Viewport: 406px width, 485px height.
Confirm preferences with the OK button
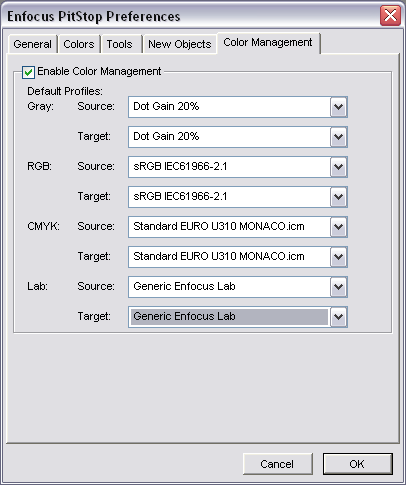click(x=357, y=464)
